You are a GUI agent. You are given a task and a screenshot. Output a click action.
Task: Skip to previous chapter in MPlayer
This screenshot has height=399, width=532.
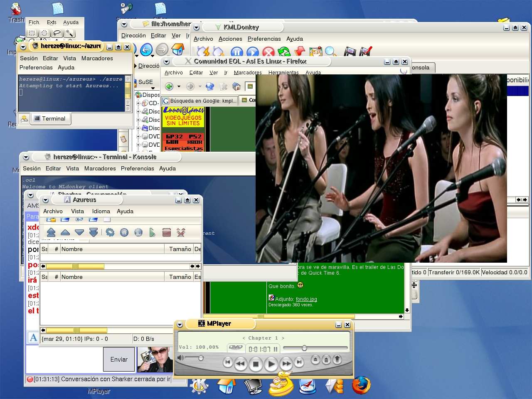228,362
